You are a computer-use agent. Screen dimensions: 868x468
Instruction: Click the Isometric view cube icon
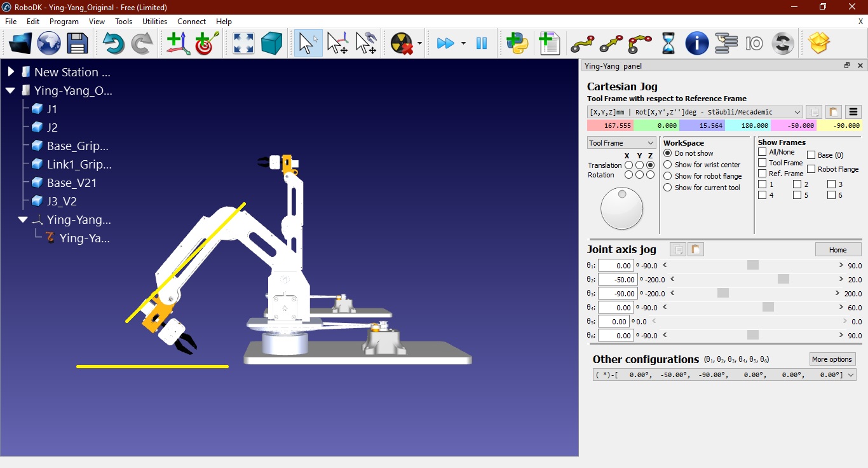pyautogui.click(x=271, y=44)
